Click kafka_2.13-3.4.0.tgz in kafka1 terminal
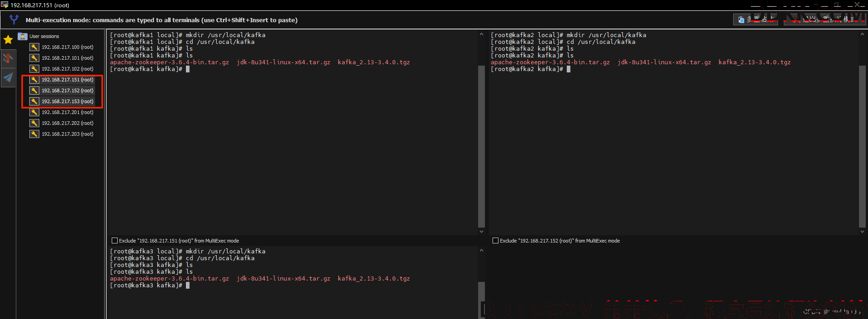Screen dimensions: 868x319 coord(374,62)
